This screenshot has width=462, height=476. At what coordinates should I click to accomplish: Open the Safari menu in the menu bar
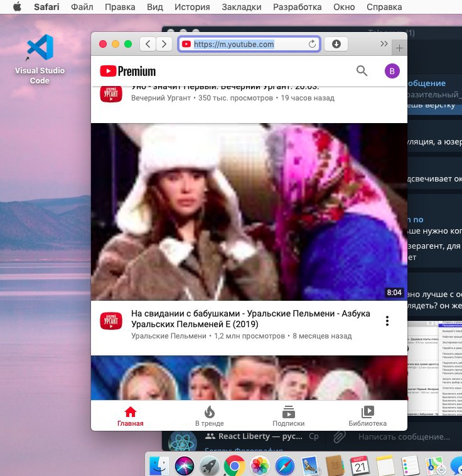(46, 7)
